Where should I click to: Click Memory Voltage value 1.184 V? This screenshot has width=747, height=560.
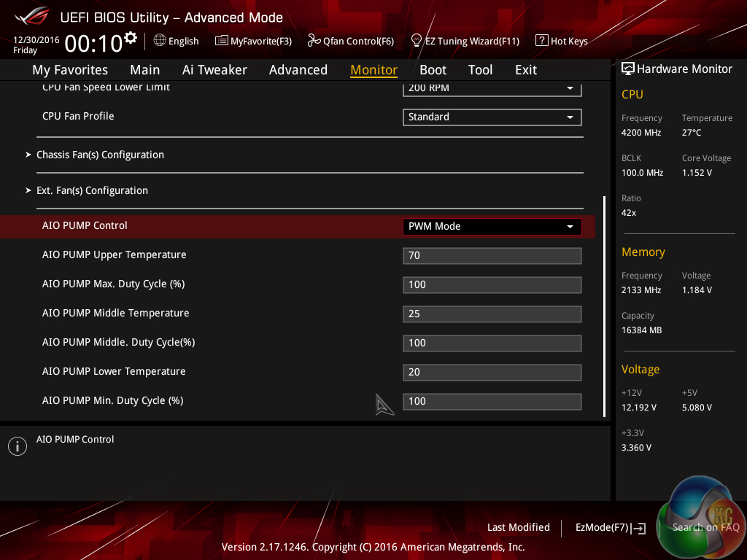pos(697,290)
